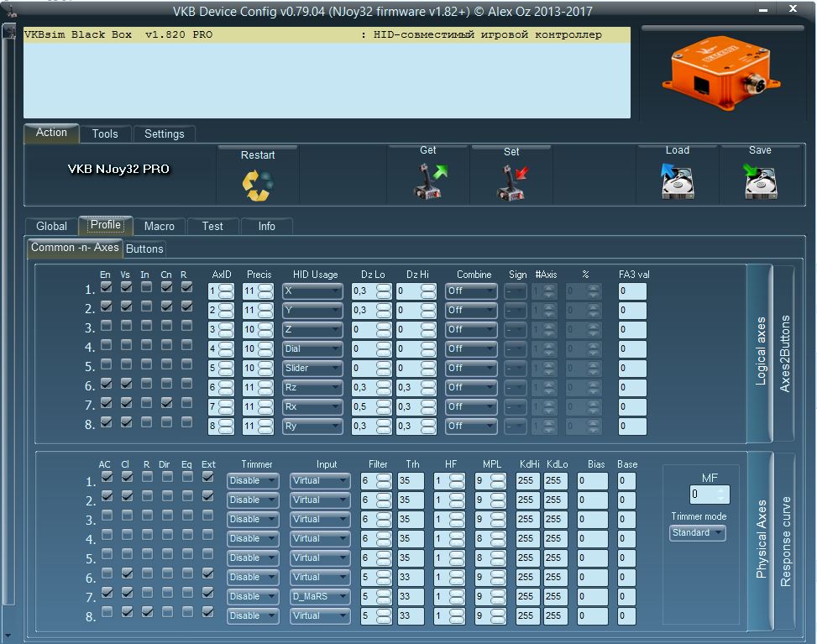This screenshot has width=817, height=644.
Task: Toggle R checkbox for logical axis 1
Action: point(186,287)
